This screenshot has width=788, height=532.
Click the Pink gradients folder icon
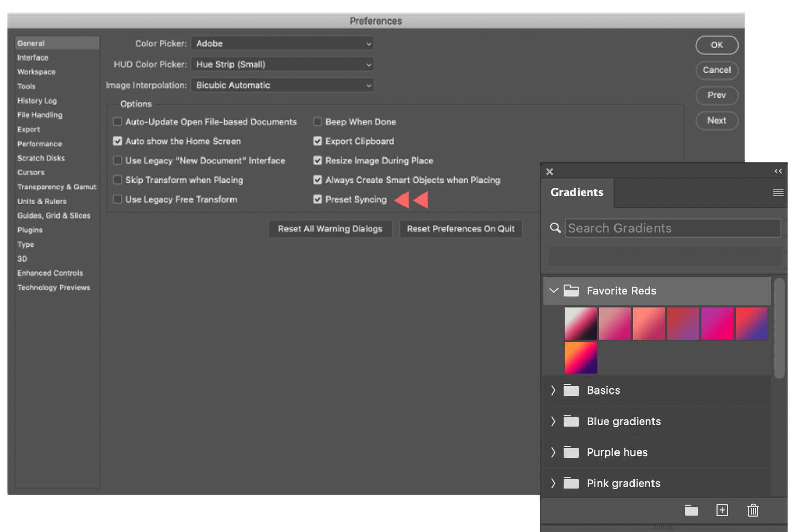click(x=571, y=483)
